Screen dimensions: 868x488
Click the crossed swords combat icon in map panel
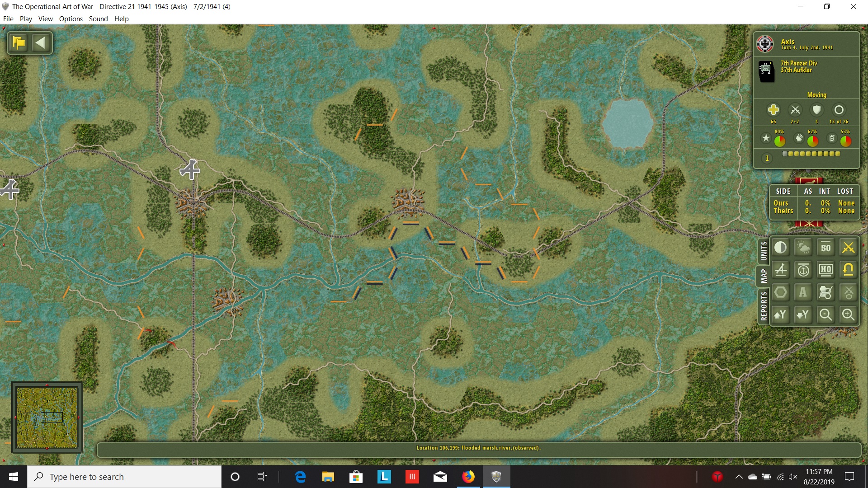point(848,248)
